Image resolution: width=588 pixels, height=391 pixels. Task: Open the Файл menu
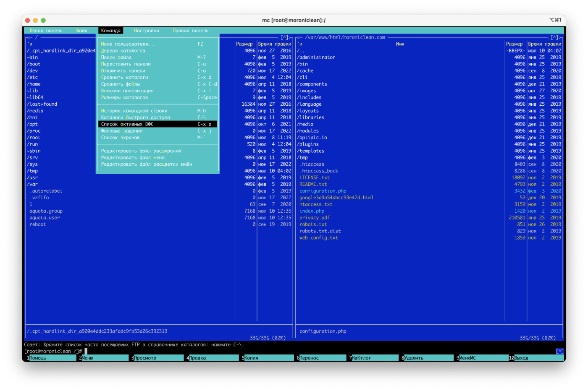click(x=81, y=31)
